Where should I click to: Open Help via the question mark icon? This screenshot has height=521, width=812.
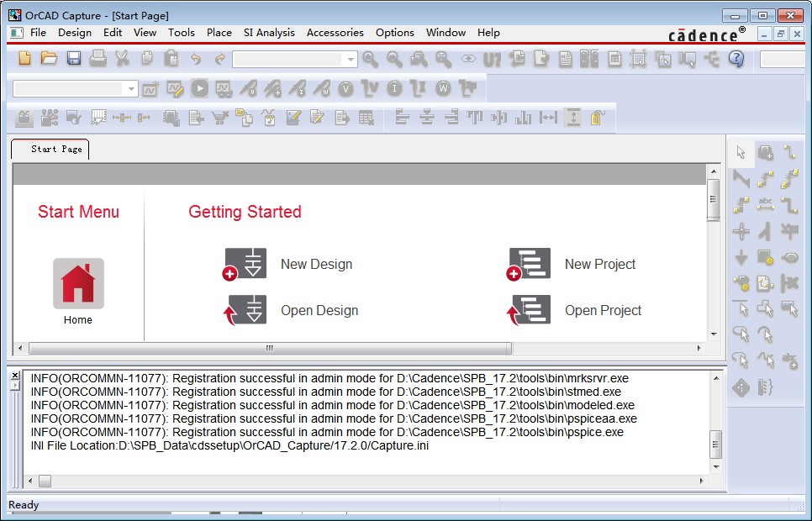736,59
